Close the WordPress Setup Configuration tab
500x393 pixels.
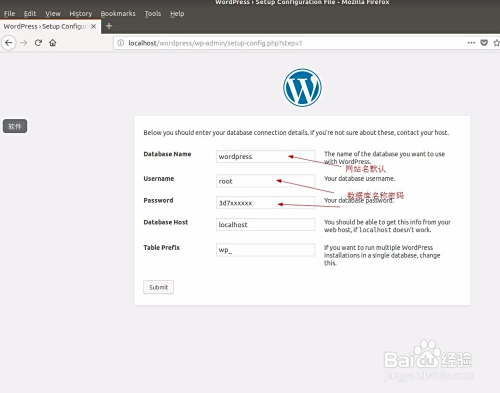click(x=94, y=26)
